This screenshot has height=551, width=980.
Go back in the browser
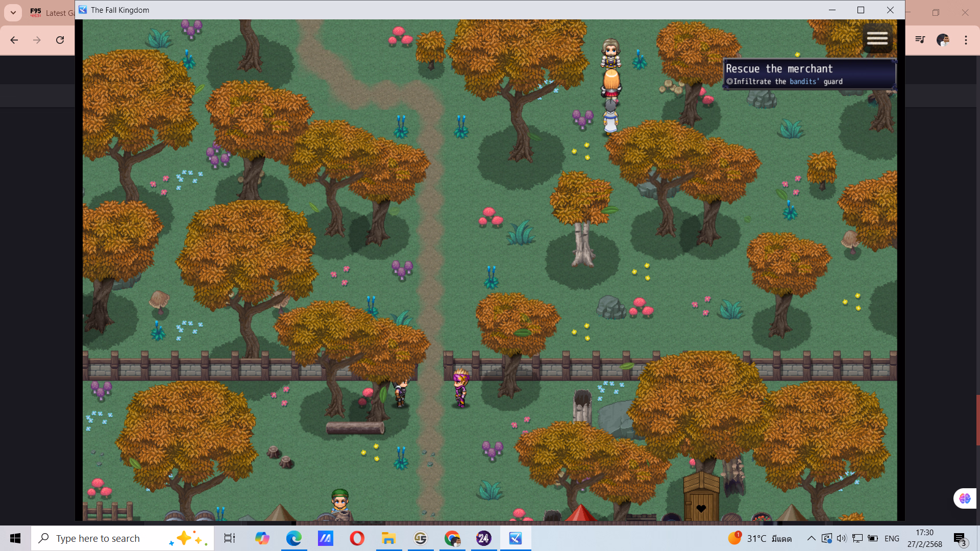click(14, 40)
